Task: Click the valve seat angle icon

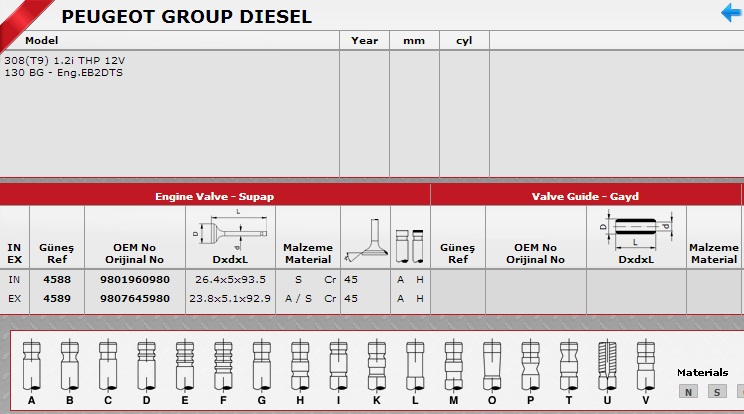Action: [364, 244]
